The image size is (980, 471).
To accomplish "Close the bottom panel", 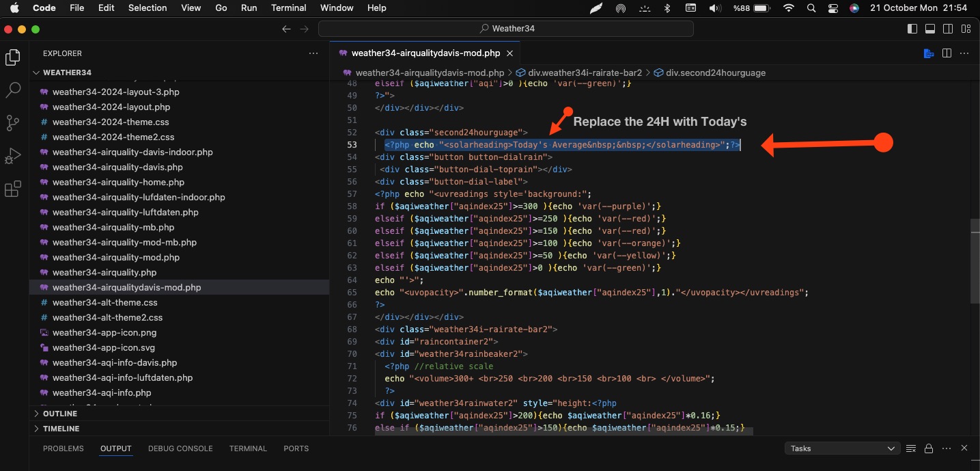I will click(964, 448).
